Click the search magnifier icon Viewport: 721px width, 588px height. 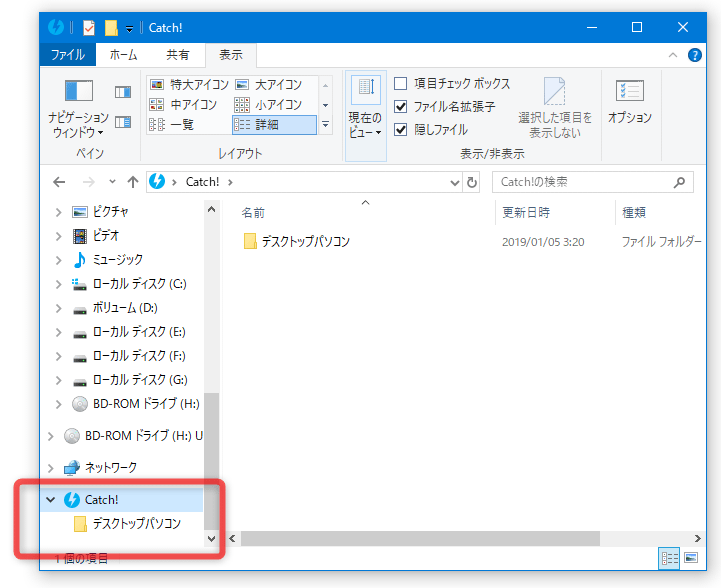click(679, 183)
